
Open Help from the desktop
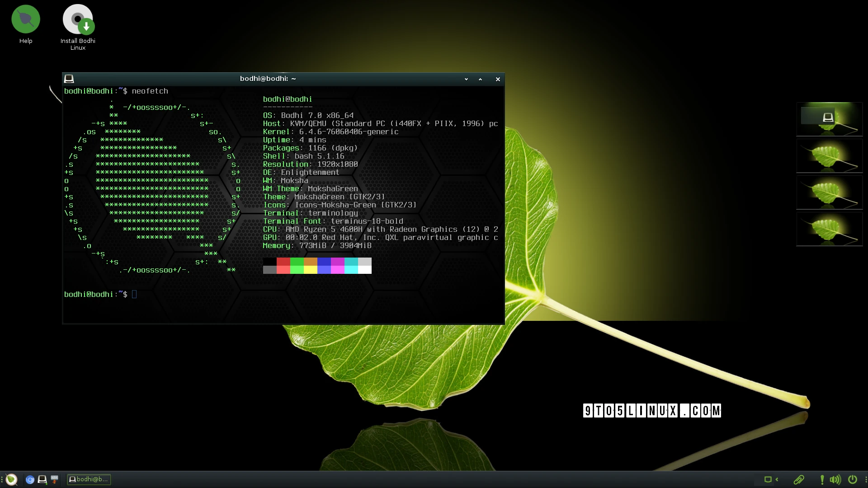(x=25, y=19)
